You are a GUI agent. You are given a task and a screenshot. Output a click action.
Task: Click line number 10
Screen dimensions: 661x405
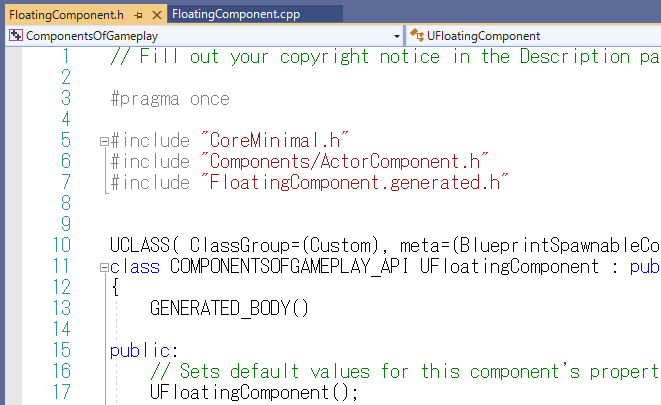pos(62,245)
